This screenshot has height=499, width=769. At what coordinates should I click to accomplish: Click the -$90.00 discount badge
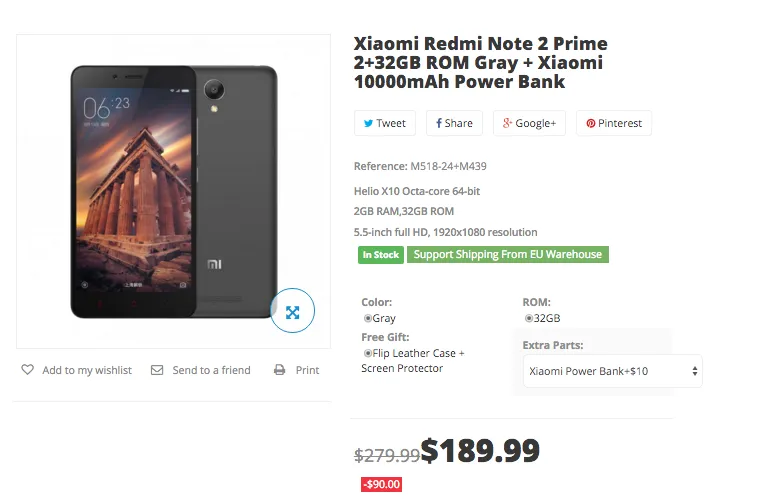(x=381, y=485)
